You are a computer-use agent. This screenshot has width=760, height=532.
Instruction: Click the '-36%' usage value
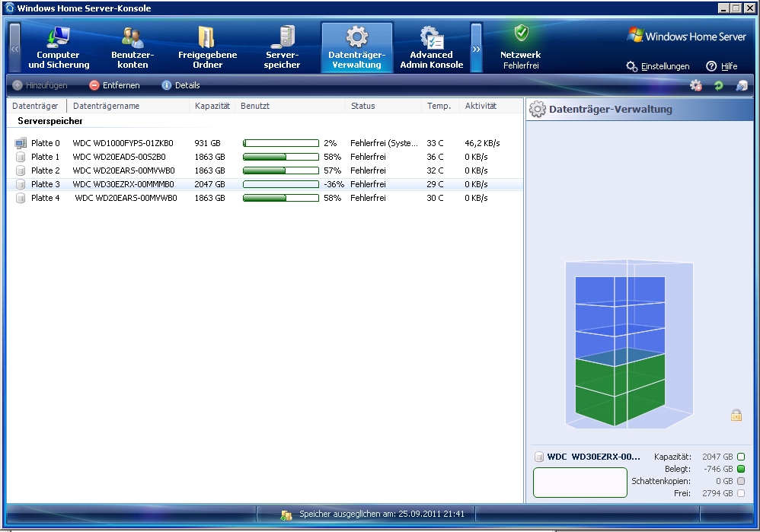click(334, 184)
